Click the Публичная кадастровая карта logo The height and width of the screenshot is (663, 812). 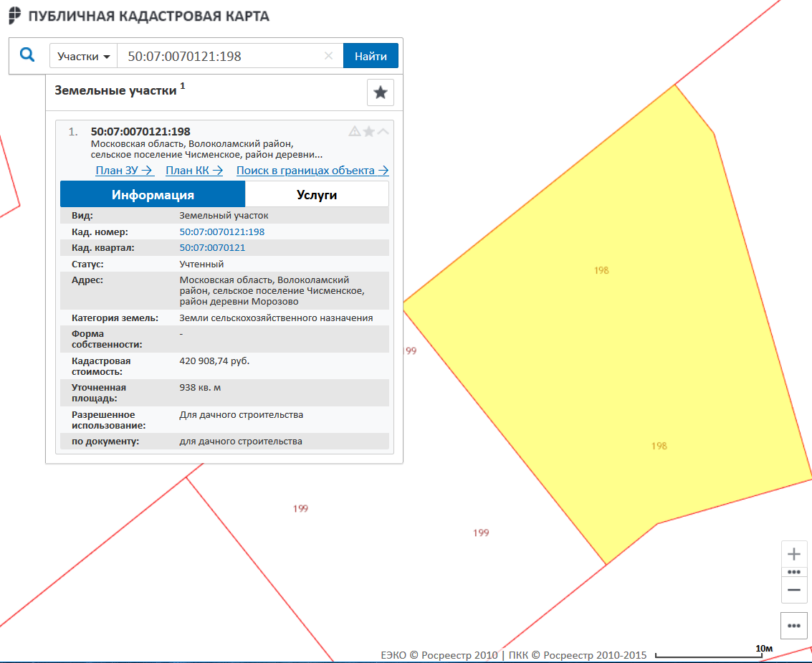tap(15, 16)
